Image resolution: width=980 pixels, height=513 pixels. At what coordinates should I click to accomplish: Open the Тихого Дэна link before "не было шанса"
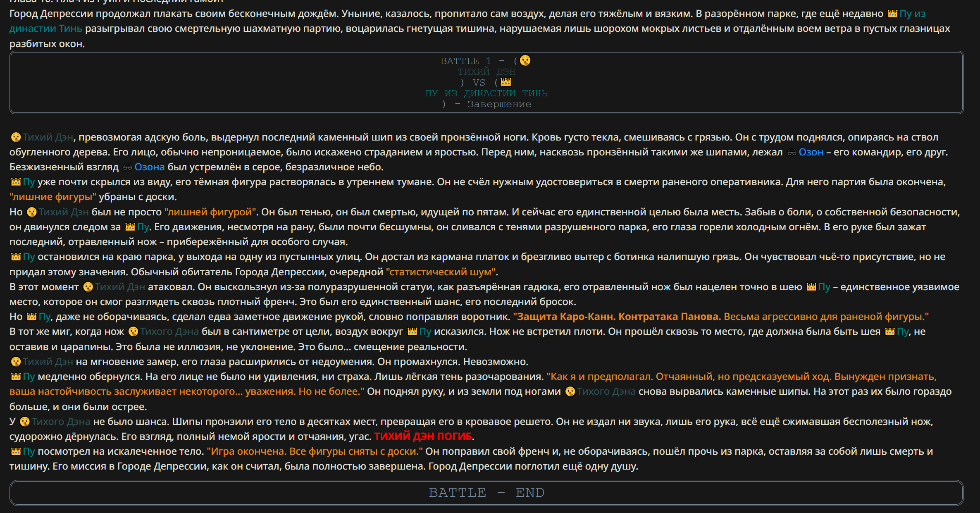click(61, 422)
